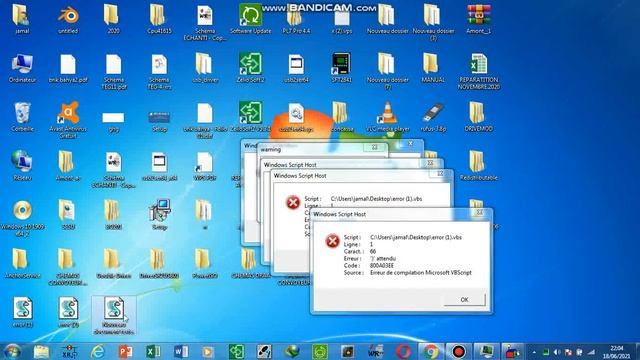
Task: Open the Software Update desktop icon
Action: (250, 18)
